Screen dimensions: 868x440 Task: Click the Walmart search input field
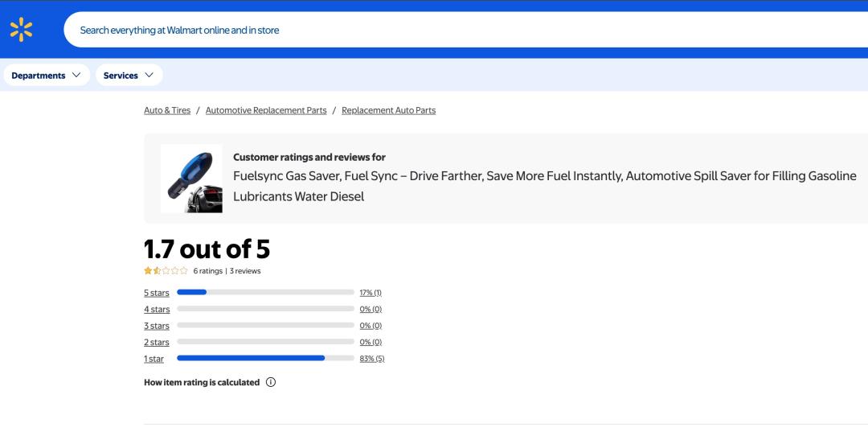click(465, 30)
